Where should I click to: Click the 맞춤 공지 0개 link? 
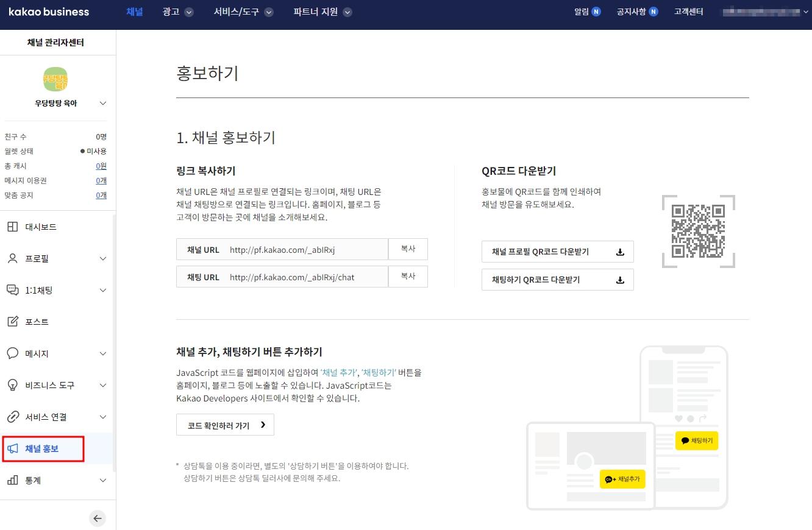point(101,196)
